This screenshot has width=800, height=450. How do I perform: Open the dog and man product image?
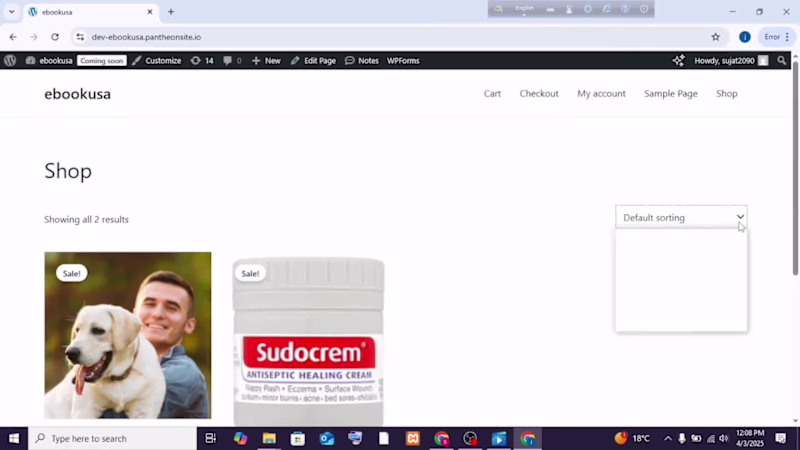click(x=128, y=335)
